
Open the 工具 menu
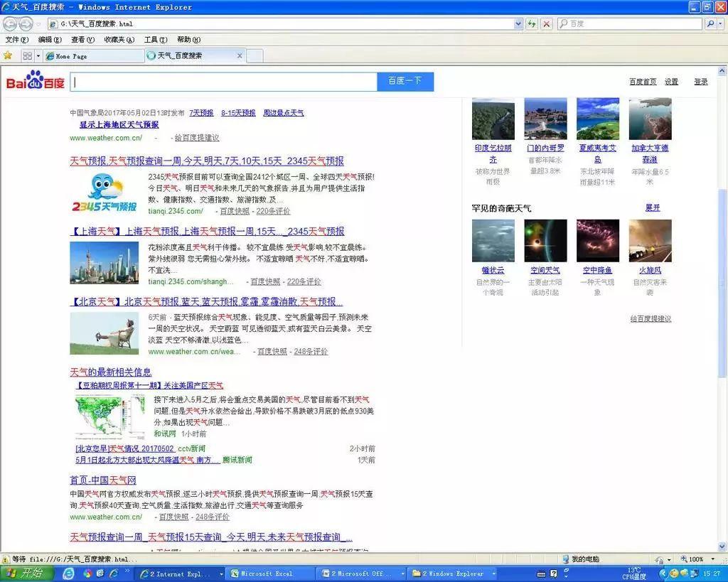(x=156, y=40)
